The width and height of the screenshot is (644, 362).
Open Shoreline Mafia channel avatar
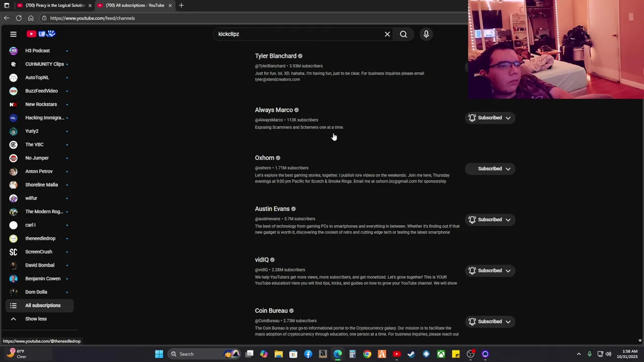pyautogui.click(x=14, y=185)
